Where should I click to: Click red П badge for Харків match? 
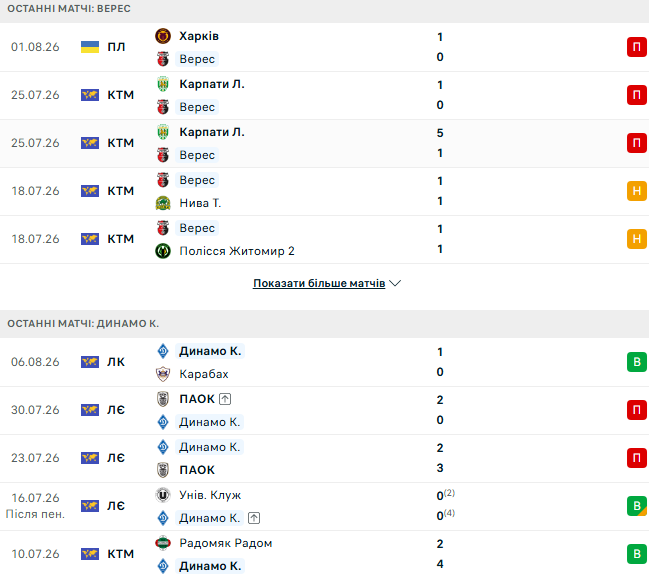click(x=637, y=47)
